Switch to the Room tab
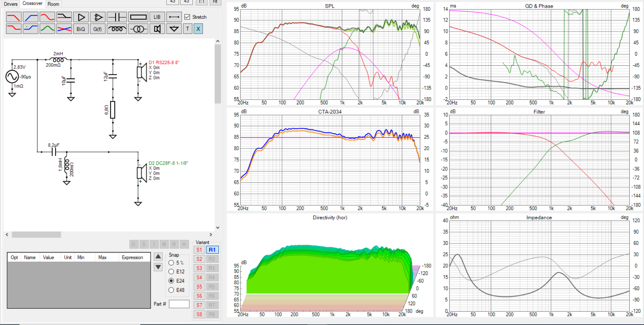644x325 pixels. pos(53,4)
